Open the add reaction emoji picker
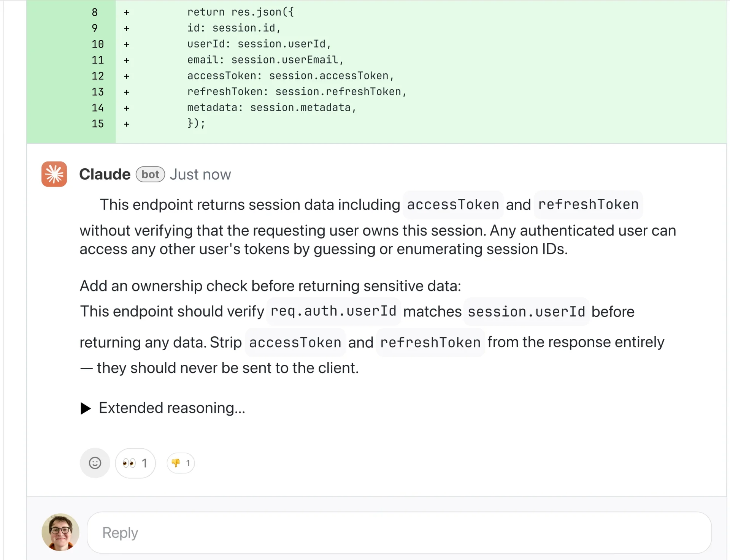730x560 pixels. click(95, 463)
